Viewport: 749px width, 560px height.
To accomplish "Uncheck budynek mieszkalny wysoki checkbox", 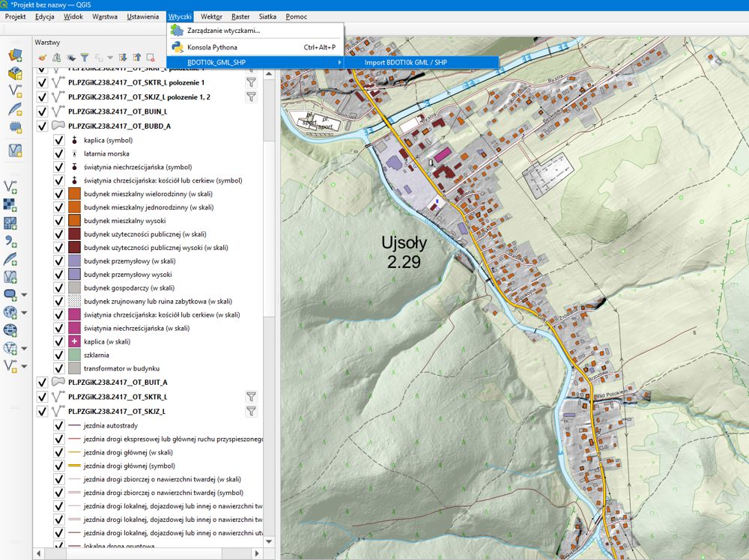I will click(x=58, y=221).
